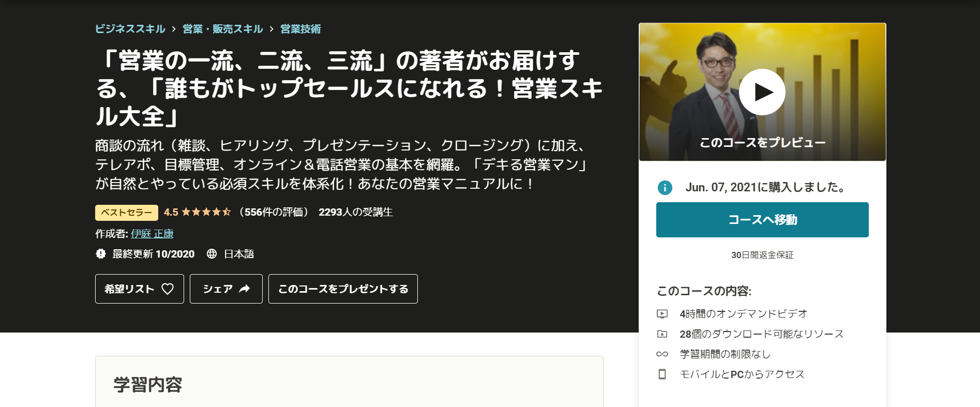
Task: Click the globe icon next to 日本語
Action: (x=212, y=253)
